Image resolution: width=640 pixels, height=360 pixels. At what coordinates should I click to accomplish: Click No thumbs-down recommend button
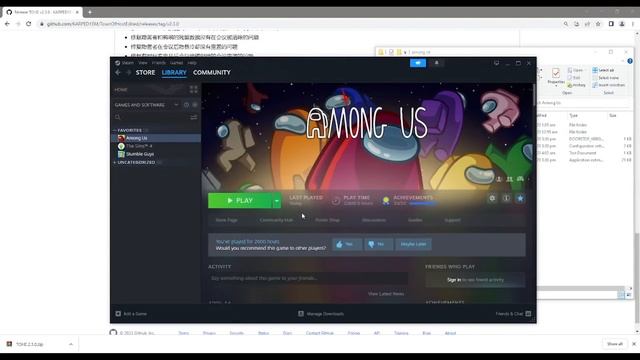click(378, 244)
